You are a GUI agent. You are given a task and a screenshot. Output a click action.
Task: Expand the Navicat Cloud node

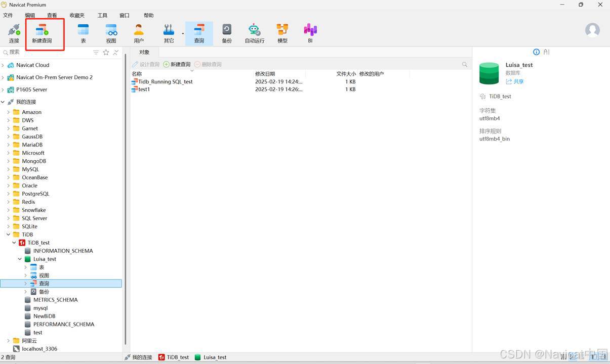3,65
